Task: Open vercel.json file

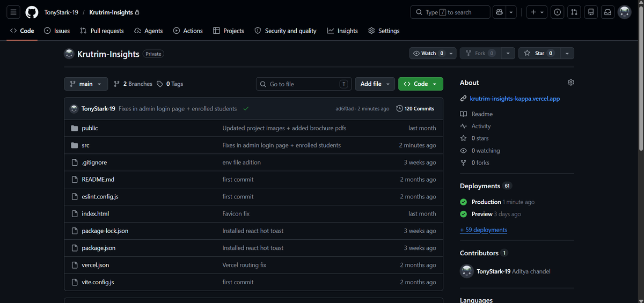Action: (96, 265)
